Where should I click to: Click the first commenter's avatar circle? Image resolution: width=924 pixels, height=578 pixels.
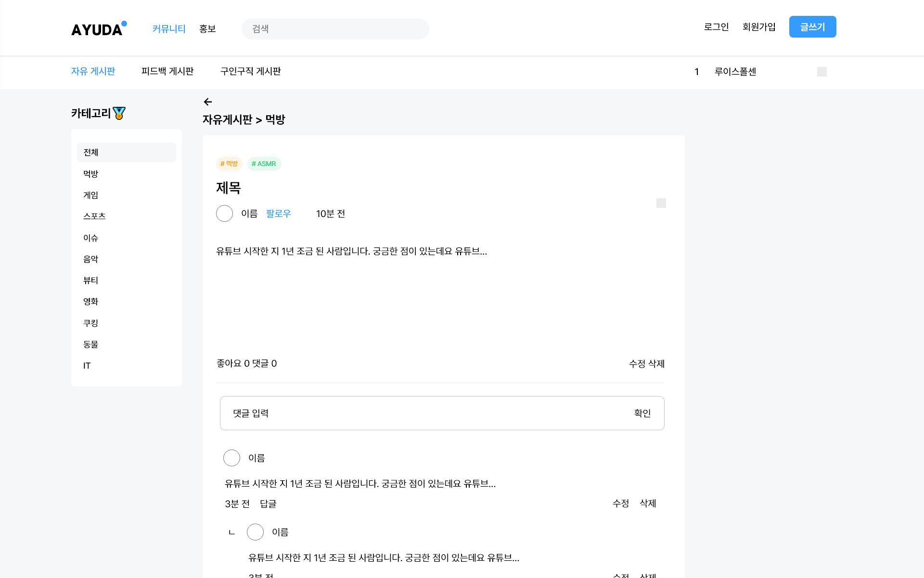(231, 458)
